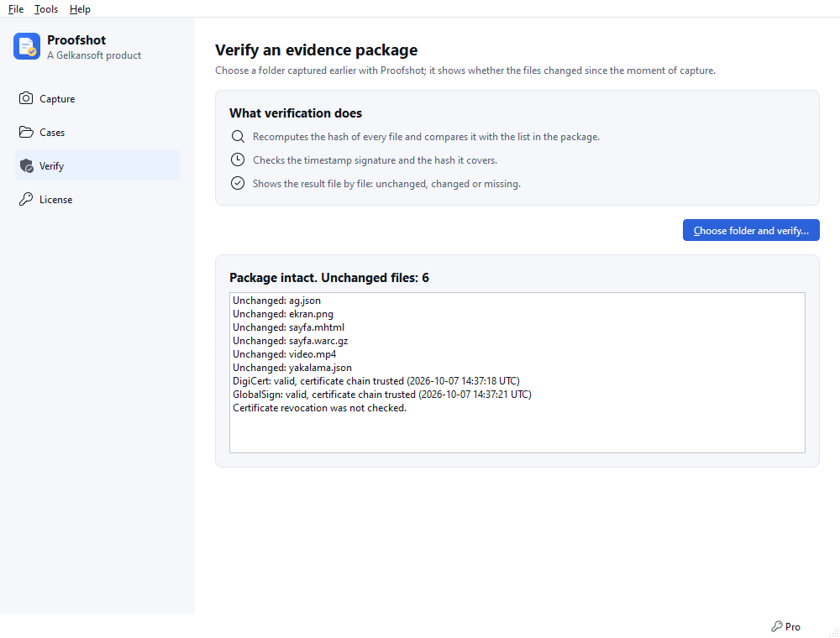
Task: Click the Capture camera icon in the sidebar
Action: [x=26, y=98]
